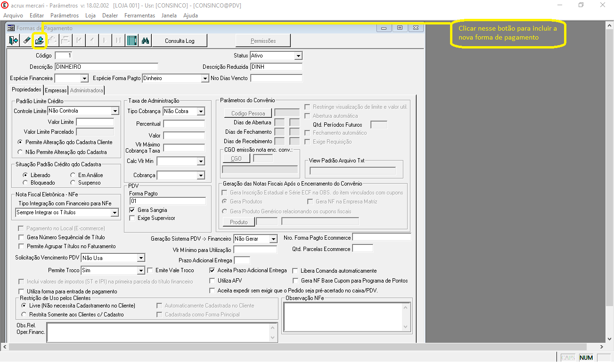Expand the Permite Troco dropdown
This screenshot has height=364, width=614.
pos(141,271)
